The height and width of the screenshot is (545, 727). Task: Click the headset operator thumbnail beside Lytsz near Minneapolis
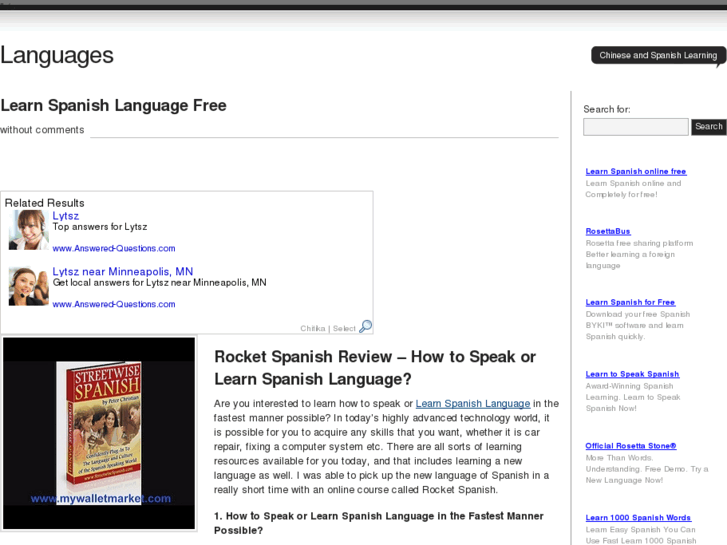click(x=28, y=286)
